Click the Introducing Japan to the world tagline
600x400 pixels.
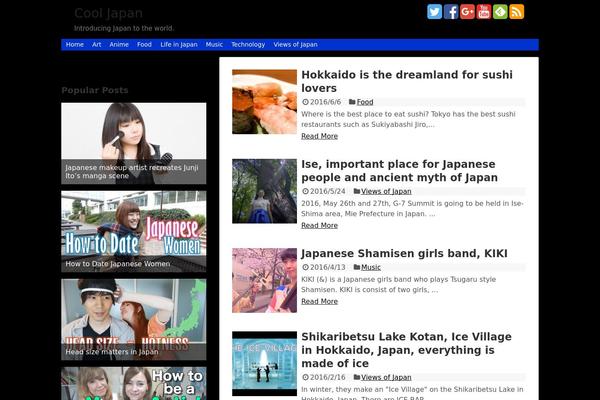pyautogui.click(x=124, y=28)
